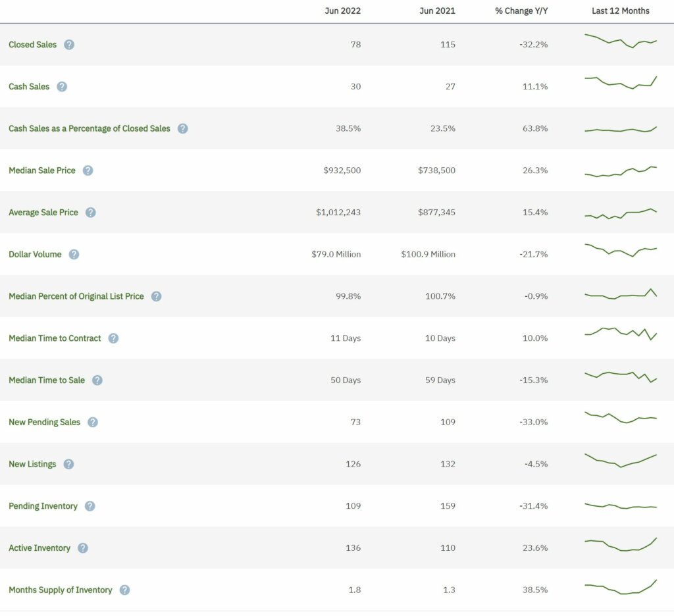
Task: Click the Dollar Volume question mark
Action: click(x=74, y=254)
